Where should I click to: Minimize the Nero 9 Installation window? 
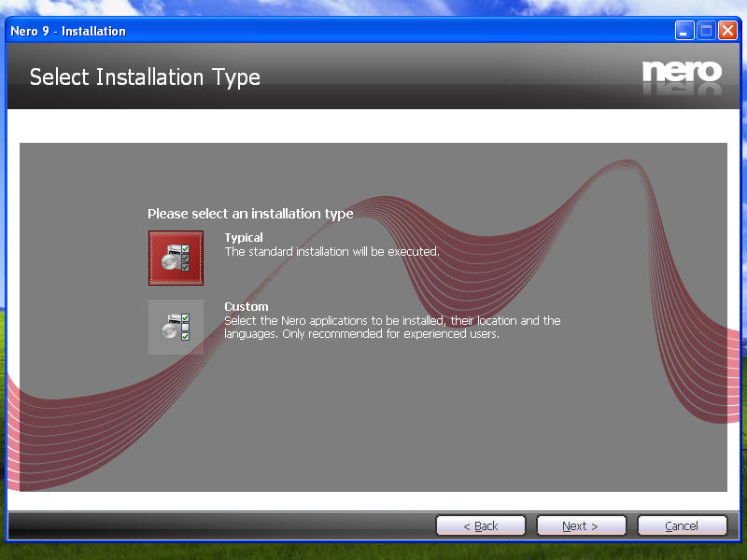(684, 31)
